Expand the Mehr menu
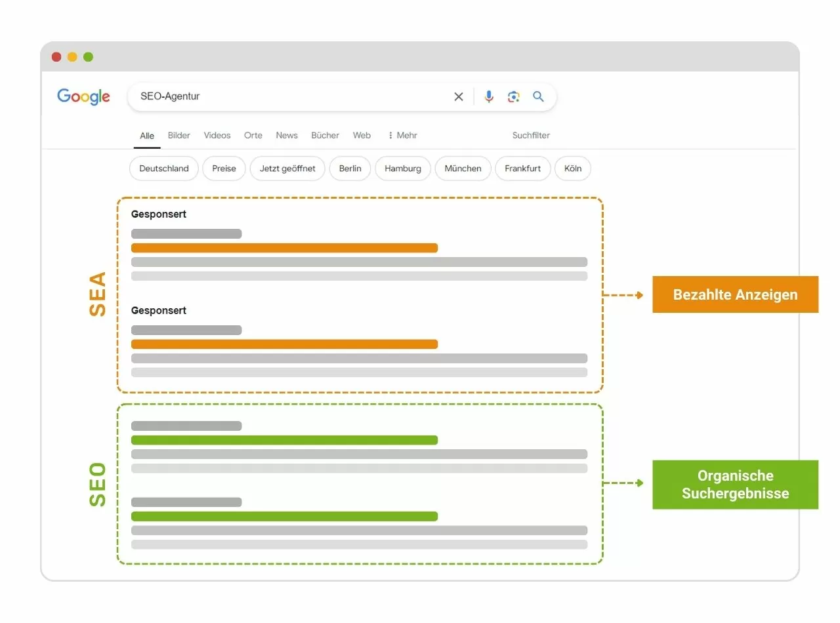 pos(402,136)
